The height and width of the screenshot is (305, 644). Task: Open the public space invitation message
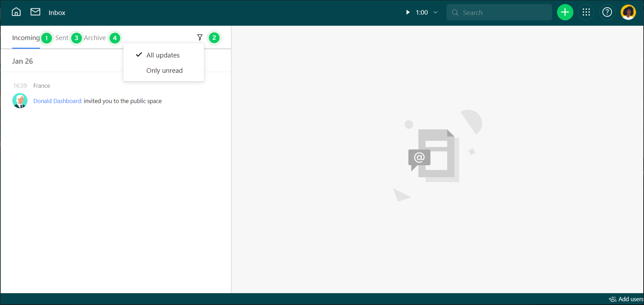point(123,101)
